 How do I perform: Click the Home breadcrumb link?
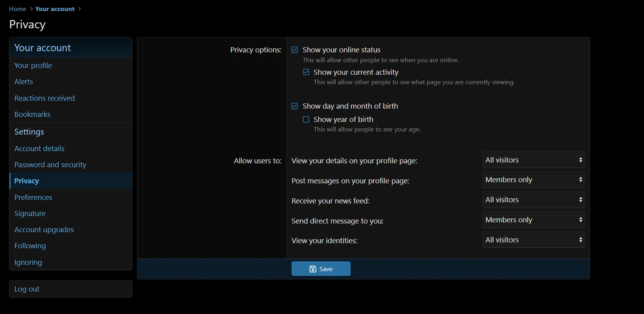click(17, 9)
